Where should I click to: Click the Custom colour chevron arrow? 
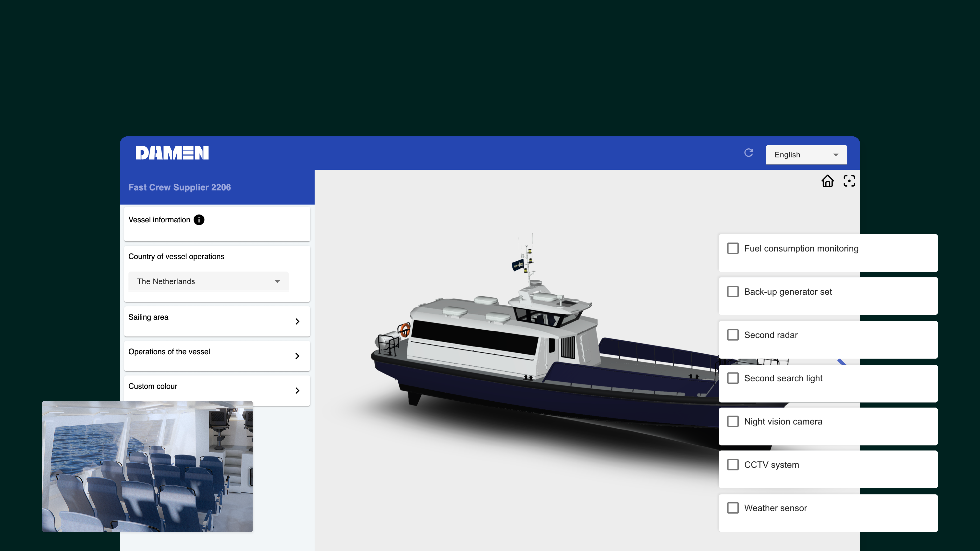coord(297,391)
